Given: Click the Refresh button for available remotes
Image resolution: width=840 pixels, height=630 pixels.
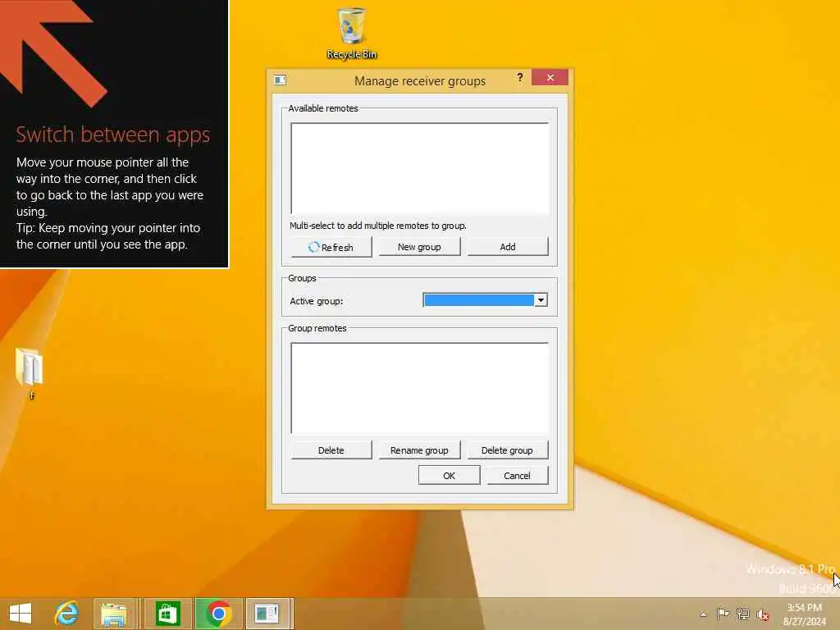Looking at the screenshot, I should coord(331,247).
